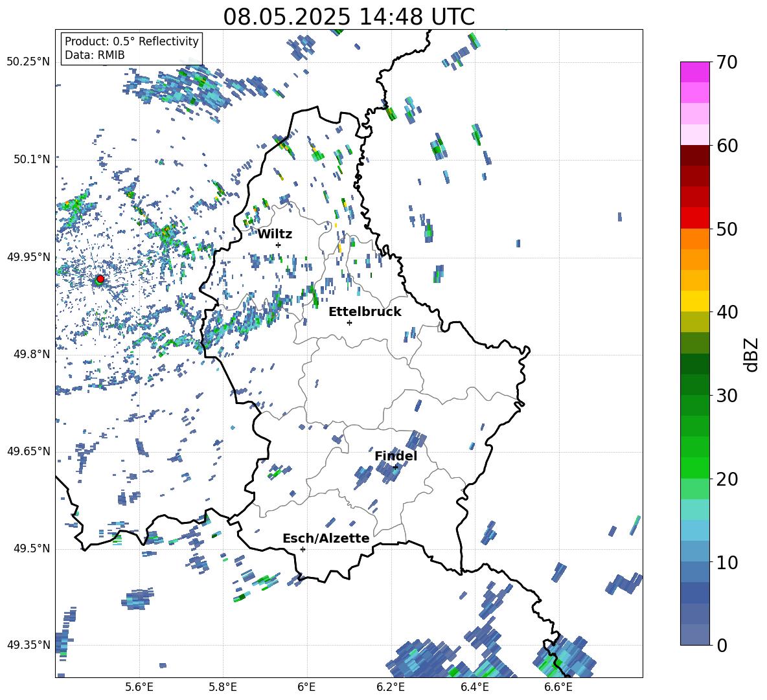767x700 pixels.
Task: Click the dark maroon colorbar segment below 60
Action: pyautogui.click(x=694, y=155)
